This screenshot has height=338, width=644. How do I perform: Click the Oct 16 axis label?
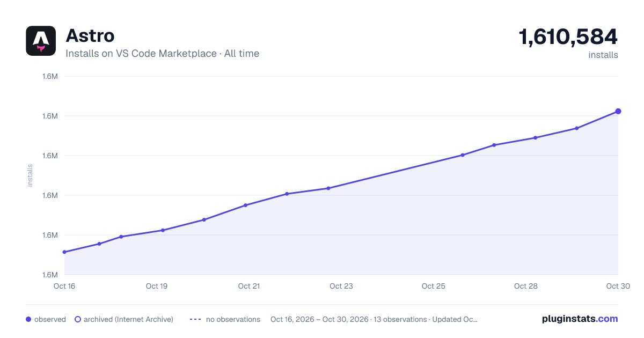tap(64, 286)
